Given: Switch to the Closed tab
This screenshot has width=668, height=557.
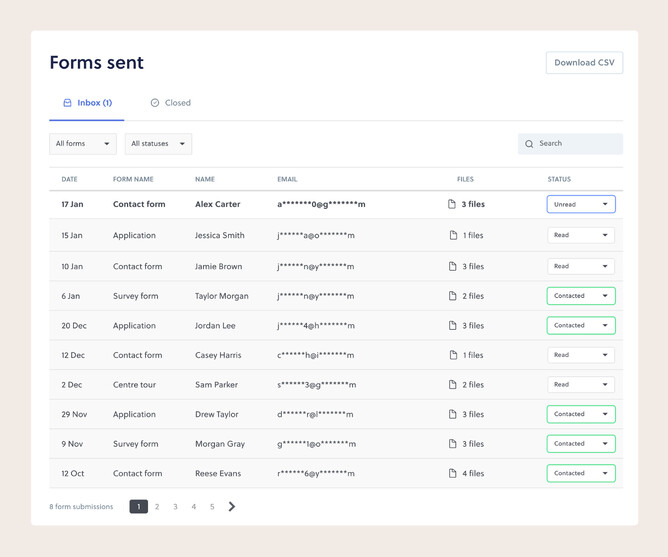Looking at the screenshot, I should click(x=171, y=103).
